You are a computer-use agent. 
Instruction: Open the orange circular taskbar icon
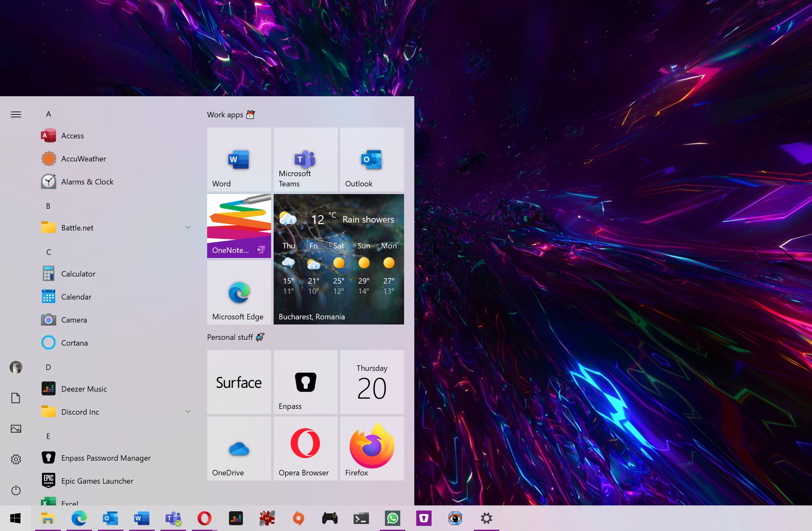tap(299, 519)
